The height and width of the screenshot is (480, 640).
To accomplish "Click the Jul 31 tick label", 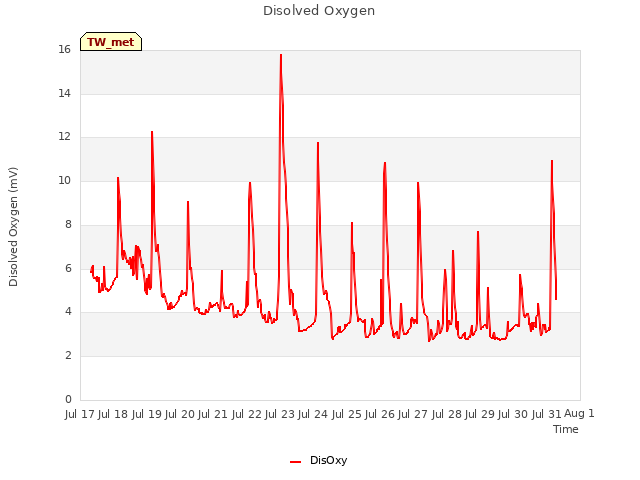I will (546, 414).
